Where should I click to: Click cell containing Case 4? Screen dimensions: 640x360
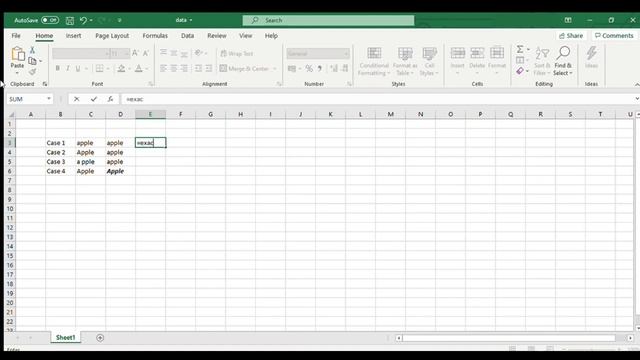coord(60,171)
